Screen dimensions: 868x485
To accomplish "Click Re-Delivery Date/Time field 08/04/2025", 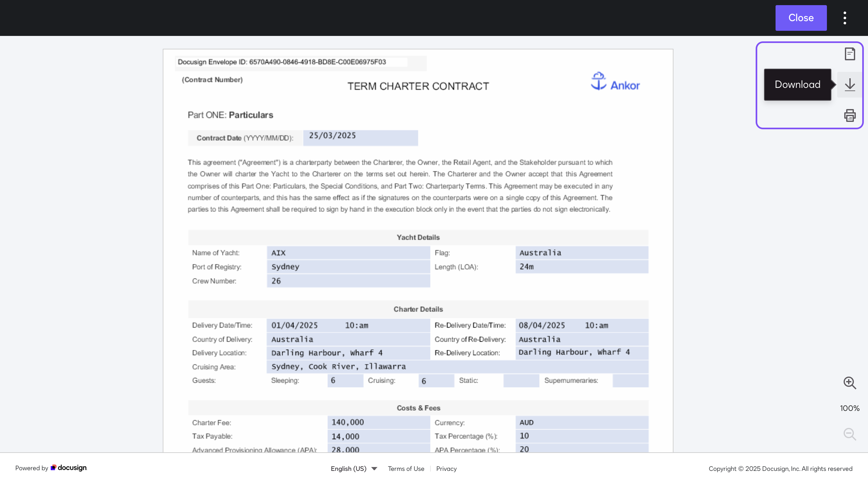I will point(582,325).
